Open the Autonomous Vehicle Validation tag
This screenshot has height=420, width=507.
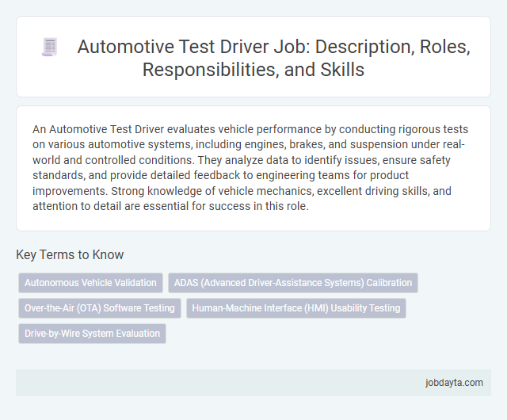(x=90, y=283)
